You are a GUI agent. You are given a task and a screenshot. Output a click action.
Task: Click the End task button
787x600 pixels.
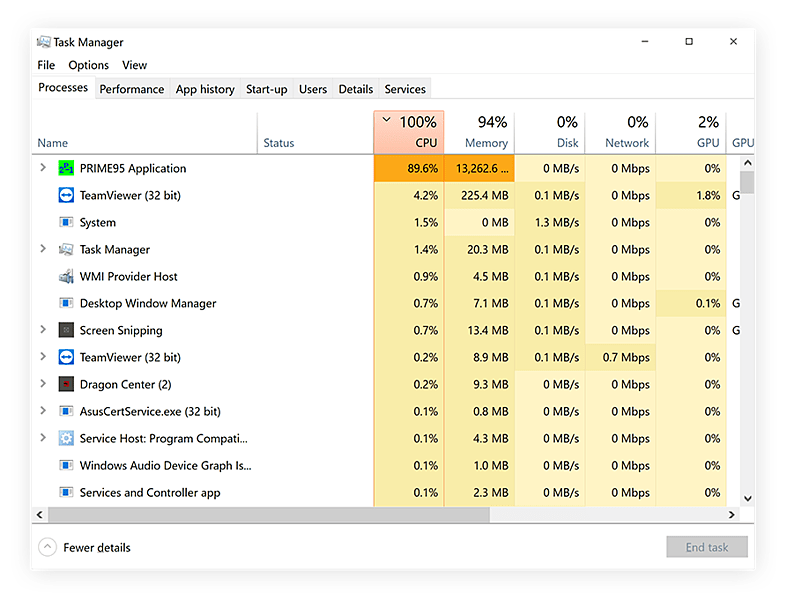pos(707,547)
